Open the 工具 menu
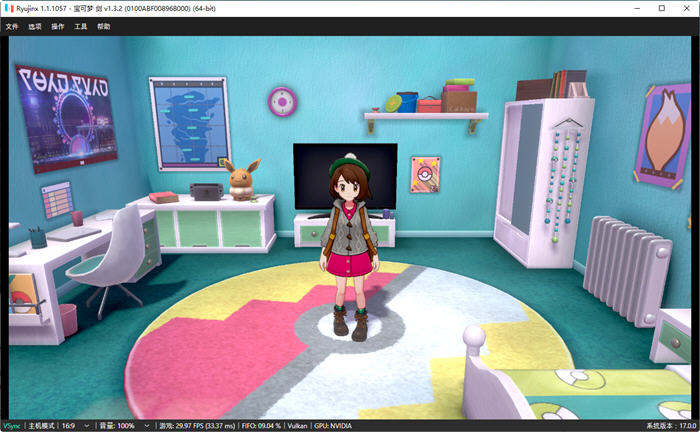This screenshot has height=432, width=700. point(81,27)
